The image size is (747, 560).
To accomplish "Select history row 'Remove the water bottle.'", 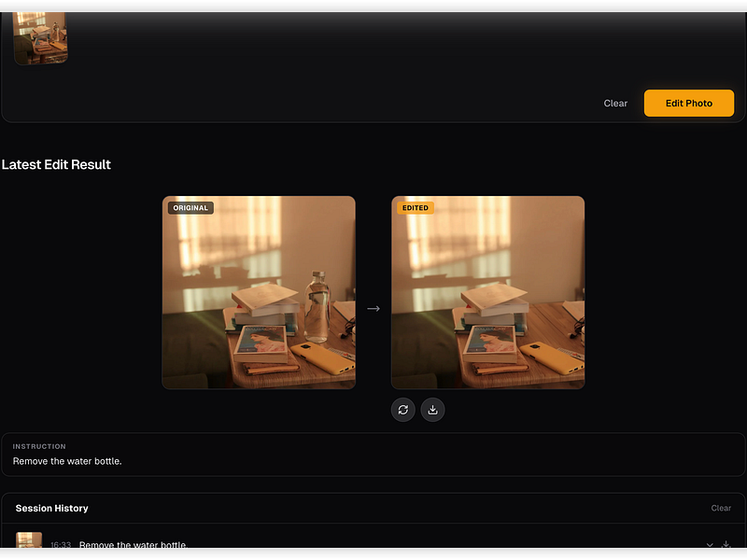I will coord(373,537).
